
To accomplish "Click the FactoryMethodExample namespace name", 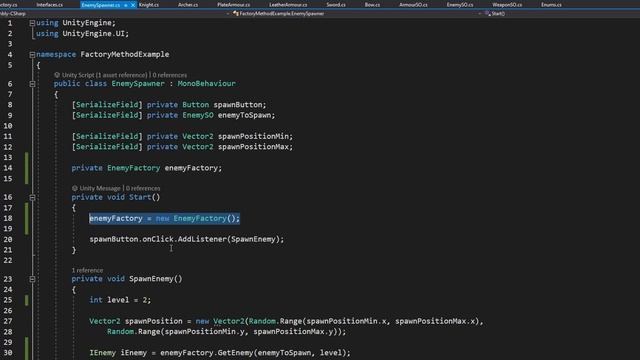I will 124,54.
